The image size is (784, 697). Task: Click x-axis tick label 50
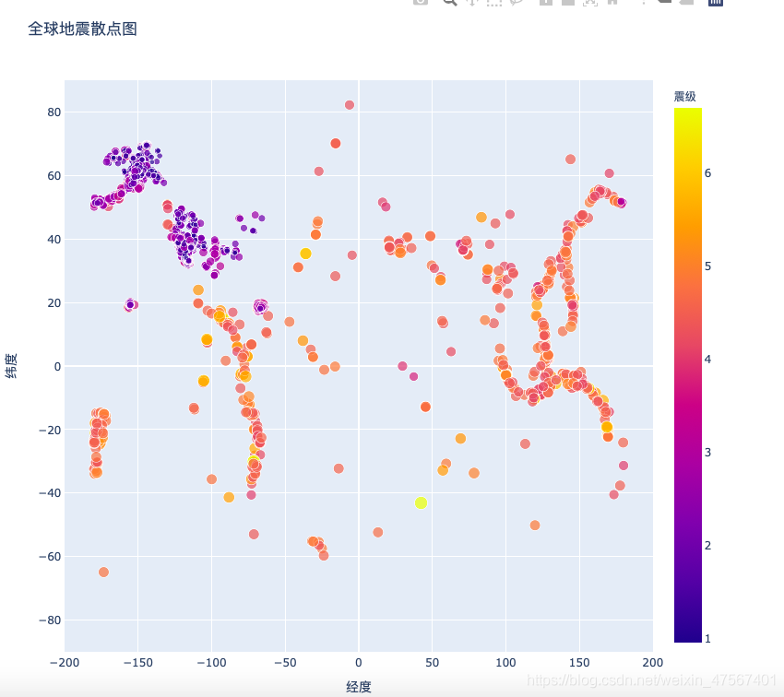pyautogui.click(x=432, y=663)
